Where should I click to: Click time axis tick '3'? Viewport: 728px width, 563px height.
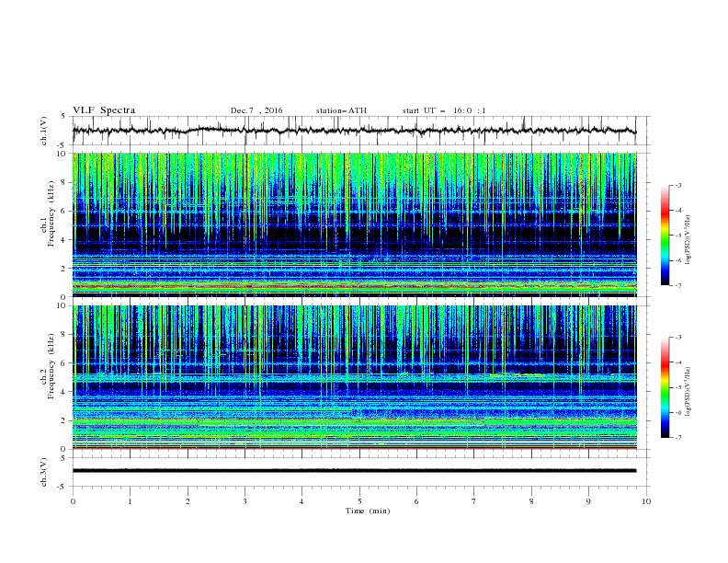[245, 501]
